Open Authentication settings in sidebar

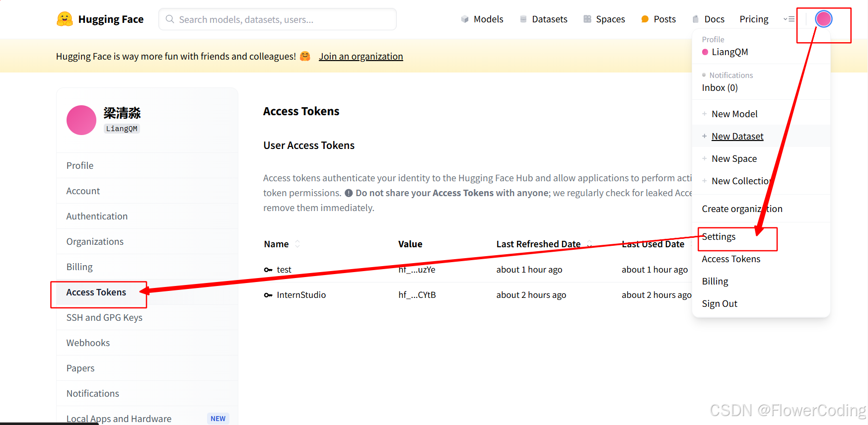(147, 216)
